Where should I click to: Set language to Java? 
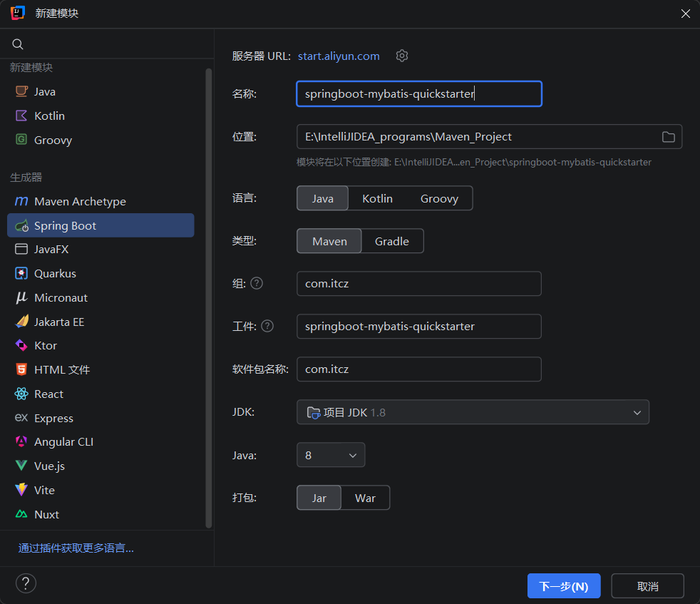click(x=322, y=198)
